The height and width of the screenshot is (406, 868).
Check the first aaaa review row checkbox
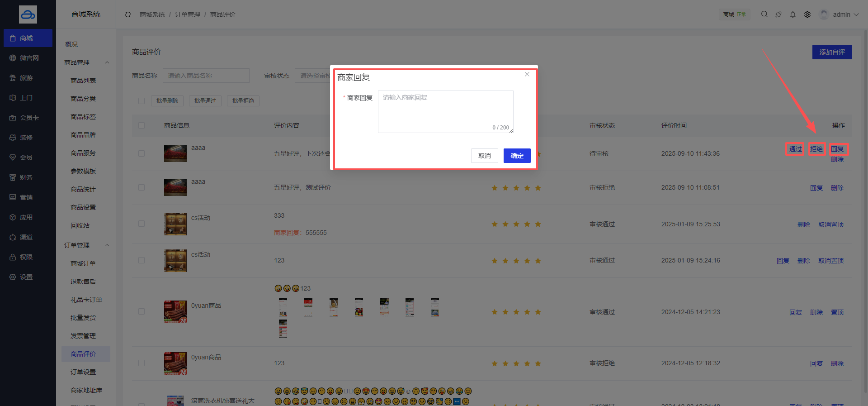[x=142, y=153]
